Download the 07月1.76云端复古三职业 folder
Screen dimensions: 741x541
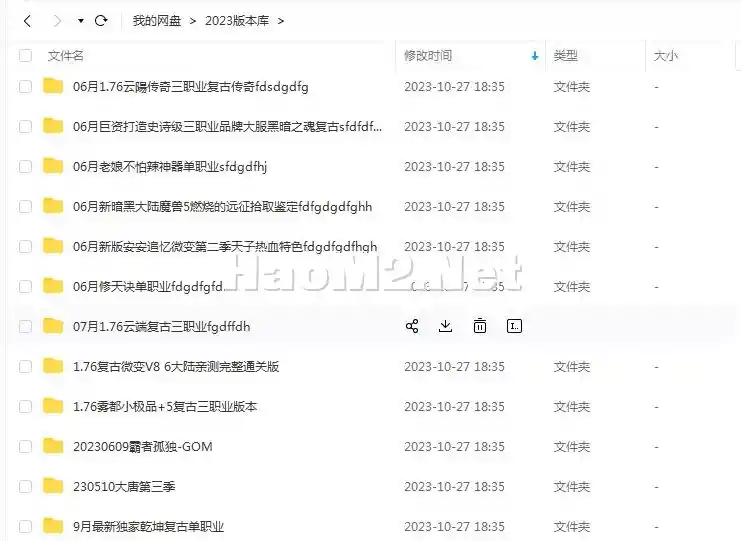[x=445, y=326]
